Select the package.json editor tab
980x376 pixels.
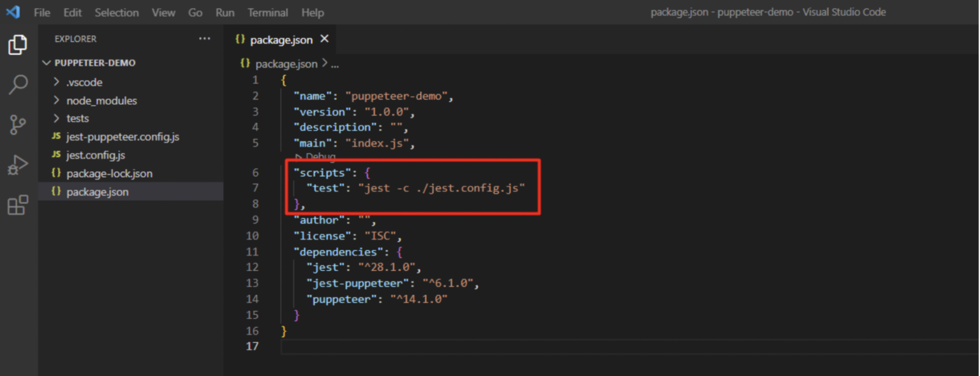pos(281,39)
